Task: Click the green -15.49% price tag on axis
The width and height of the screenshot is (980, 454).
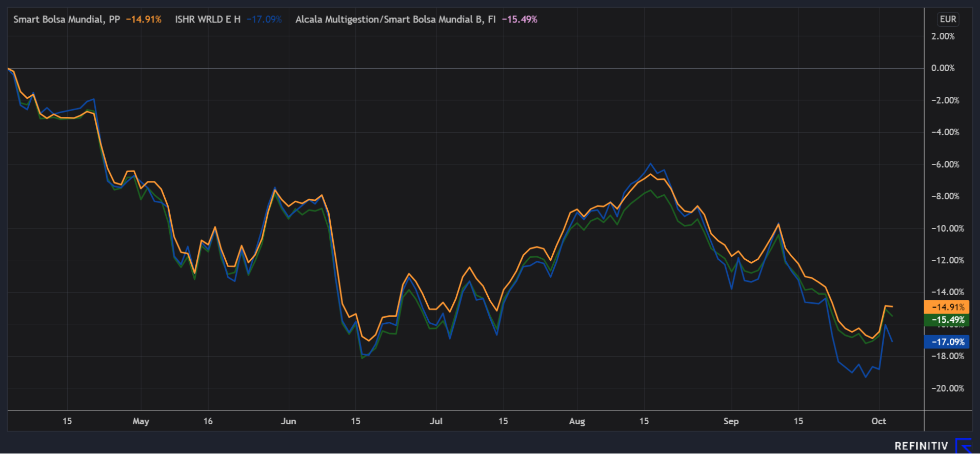Action: pos(947,320)
